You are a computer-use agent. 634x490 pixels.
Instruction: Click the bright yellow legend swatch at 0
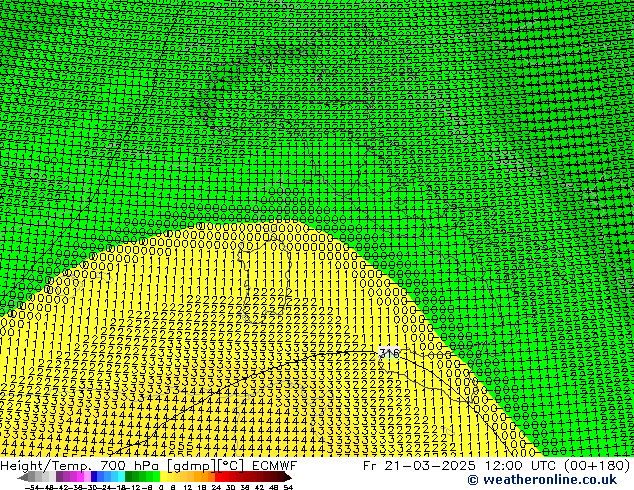click(164, 476)
